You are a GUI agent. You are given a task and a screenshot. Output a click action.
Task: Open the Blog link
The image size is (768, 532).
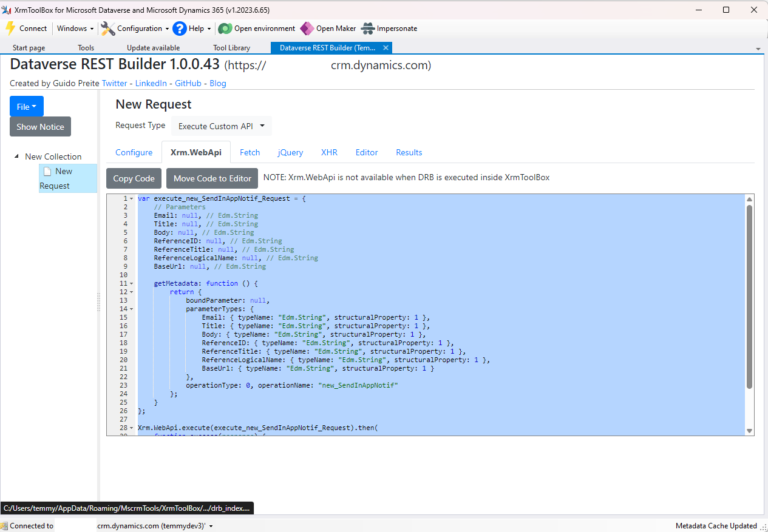218,83
